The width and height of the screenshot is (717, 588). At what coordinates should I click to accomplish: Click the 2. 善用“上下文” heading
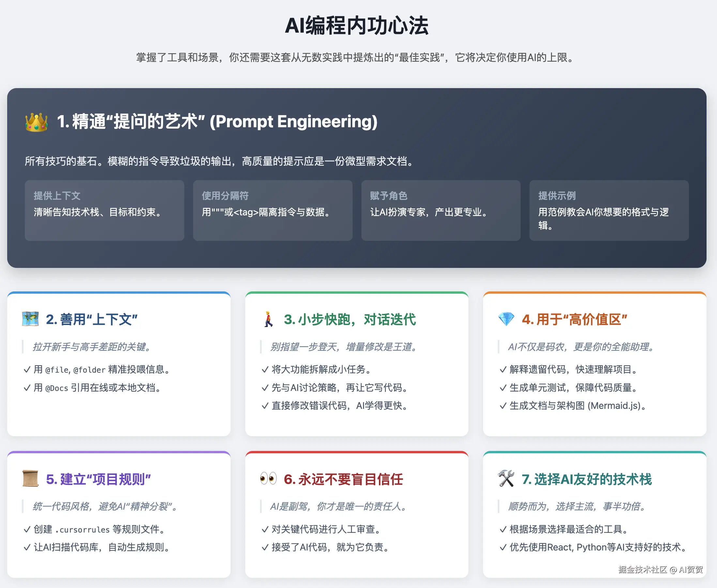[91, 319]
